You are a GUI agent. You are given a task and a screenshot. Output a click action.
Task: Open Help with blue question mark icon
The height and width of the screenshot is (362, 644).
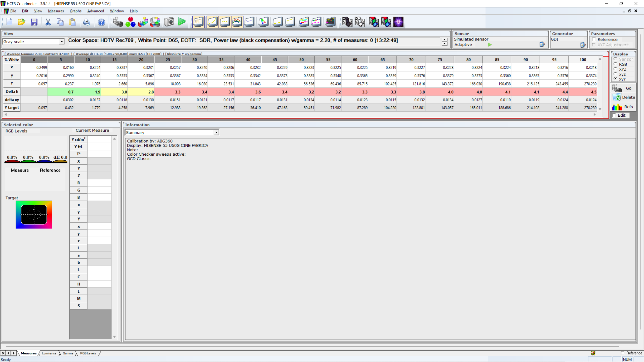click(x=101, y=22)
